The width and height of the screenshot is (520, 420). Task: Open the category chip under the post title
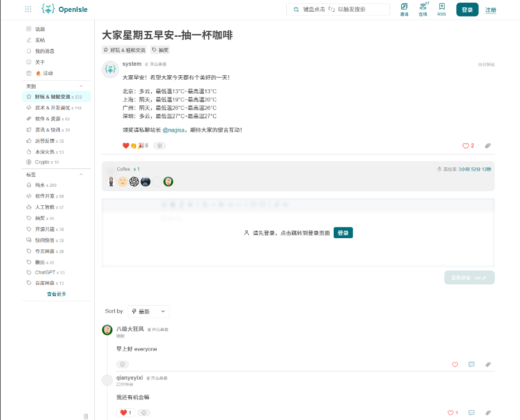click(124, 50)
